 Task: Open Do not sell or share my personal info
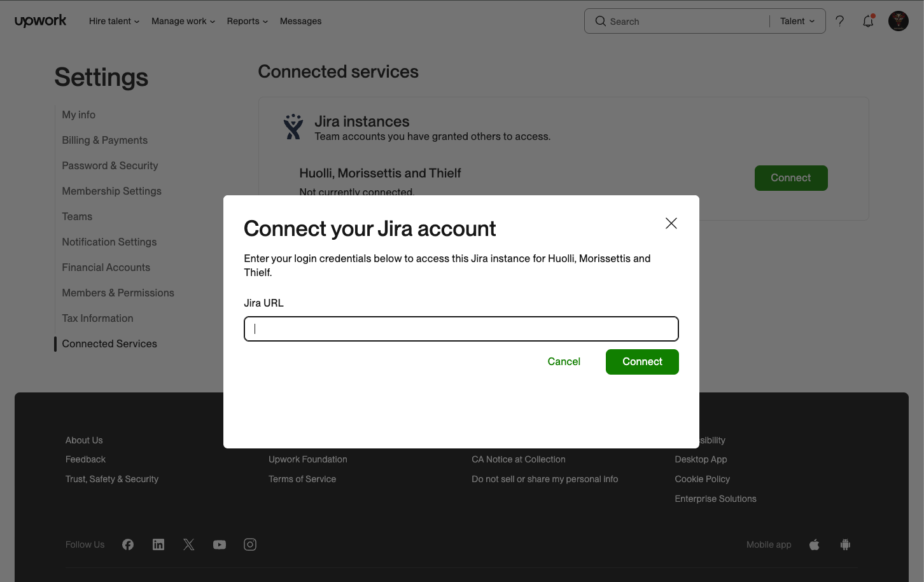click(x=545, y=479)
